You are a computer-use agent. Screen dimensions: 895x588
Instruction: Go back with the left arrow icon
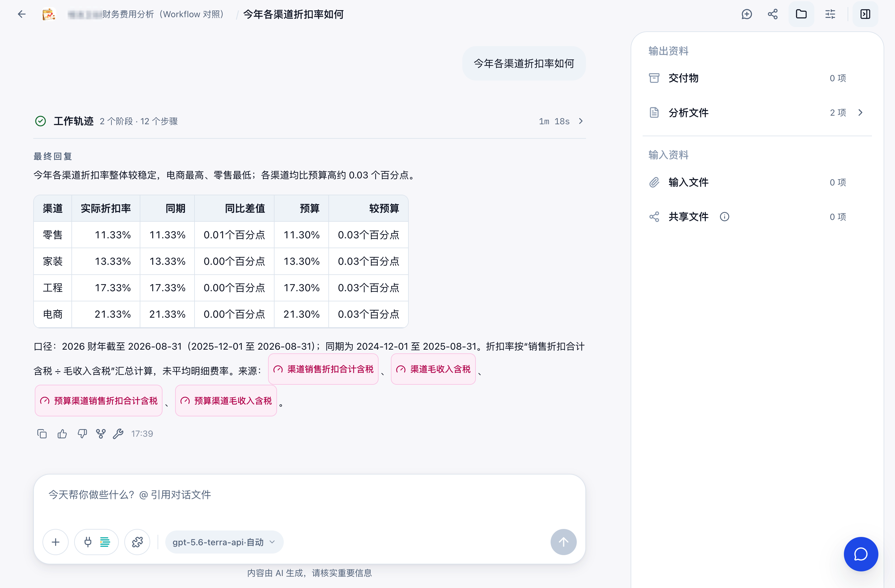(x=22, y=14)
